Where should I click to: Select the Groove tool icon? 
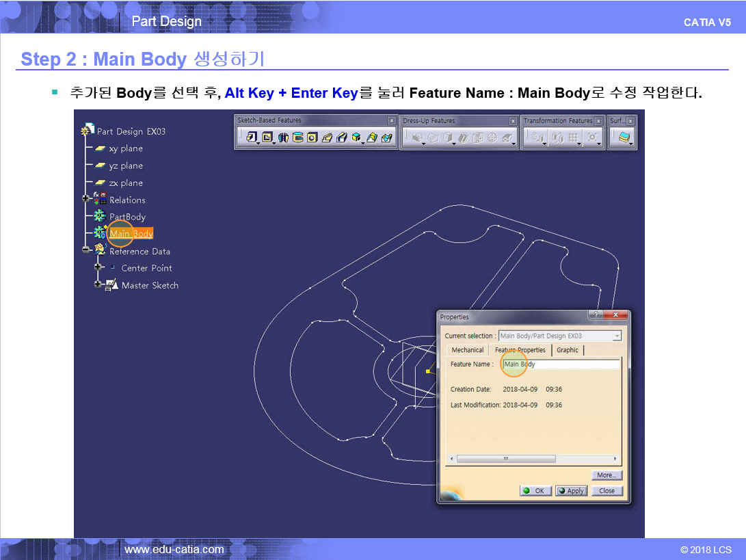point(298,137)
